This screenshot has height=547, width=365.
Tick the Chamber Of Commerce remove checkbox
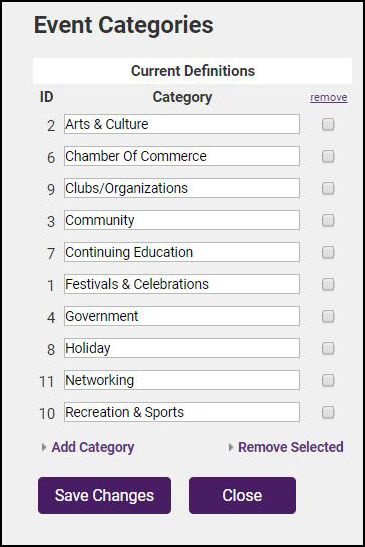click(x=328, y=156)
